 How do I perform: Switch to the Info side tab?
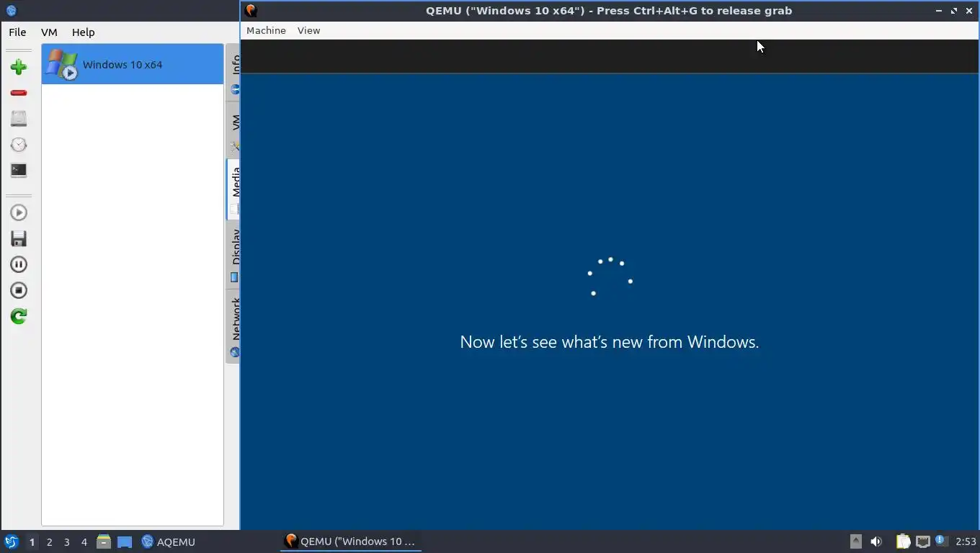coord(234,73)
